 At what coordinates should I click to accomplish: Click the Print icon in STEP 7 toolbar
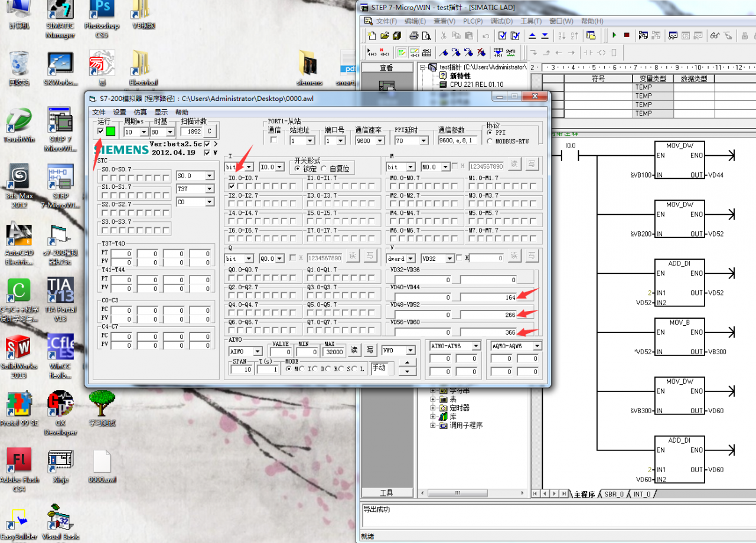tap(414, 35)
